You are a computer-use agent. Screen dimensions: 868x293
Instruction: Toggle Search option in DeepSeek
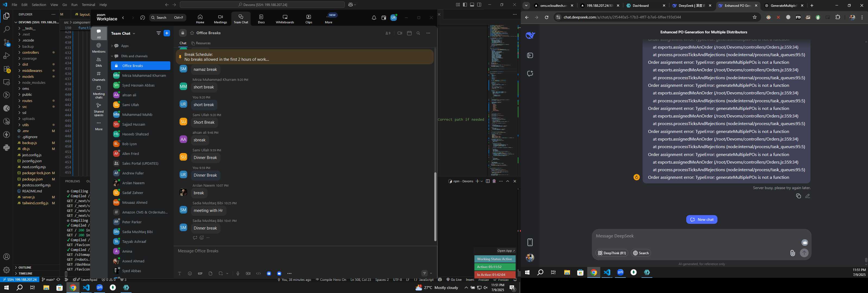640,253
